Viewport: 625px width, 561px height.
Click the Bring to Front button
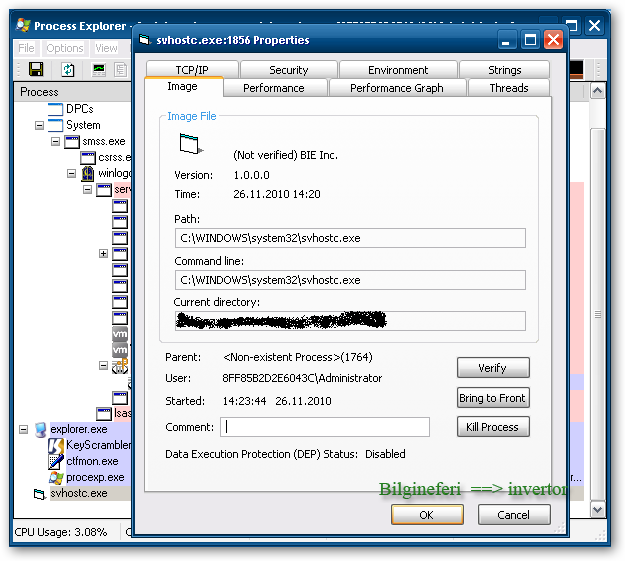pyautogui.click(x=493, y=398)
